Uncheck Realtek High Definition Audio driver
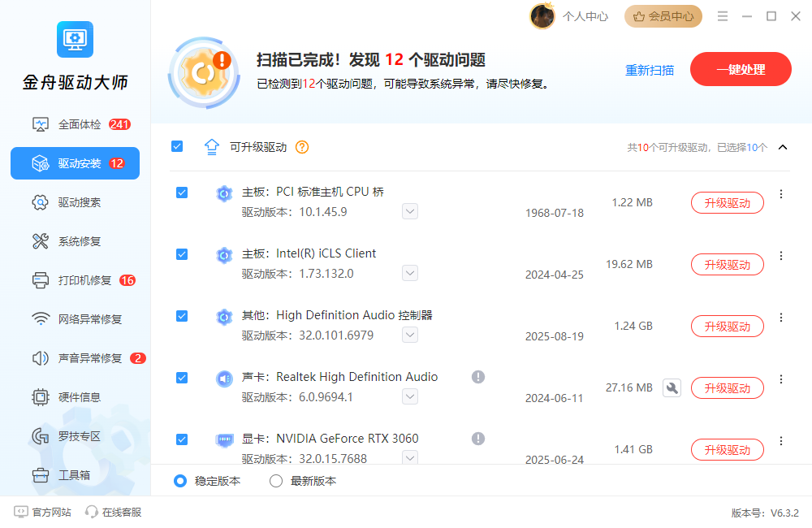Image resolution: width=812 pixels, height=528 pixels. (x=182, y=378)
